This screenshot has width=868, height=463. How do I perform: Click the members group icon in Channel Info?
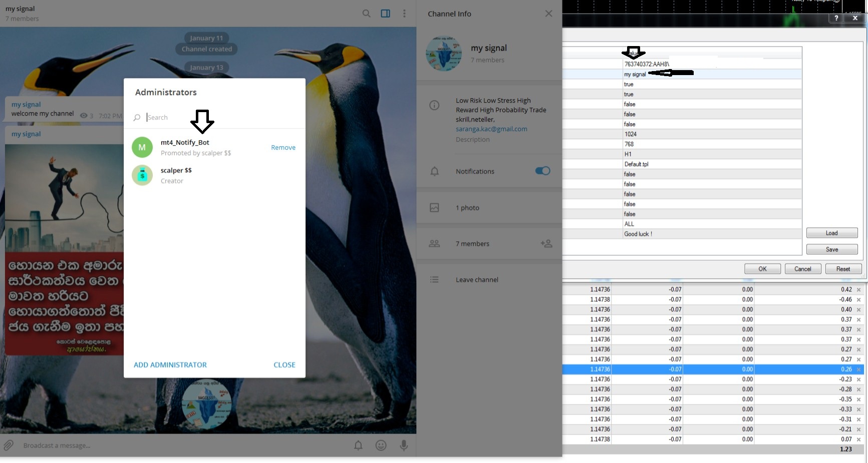tap(434, 243)
